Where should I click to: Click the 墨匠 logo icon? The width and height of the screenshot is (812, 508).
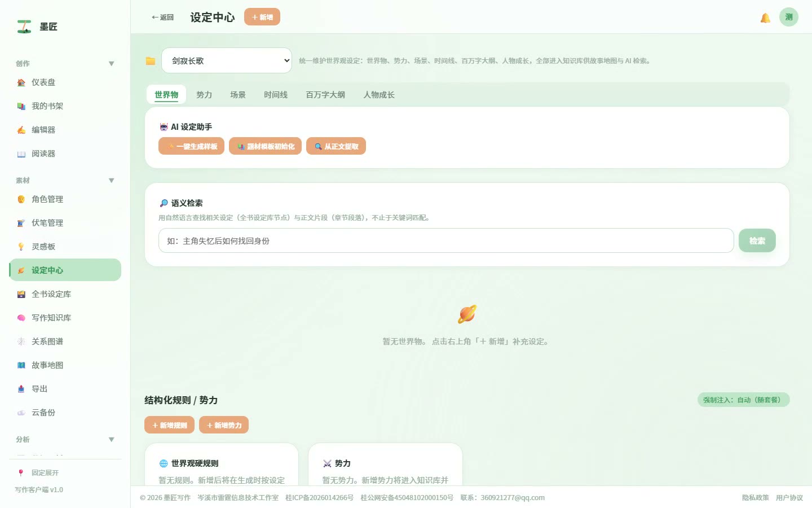pyautogui.click(x=24, y=27)
